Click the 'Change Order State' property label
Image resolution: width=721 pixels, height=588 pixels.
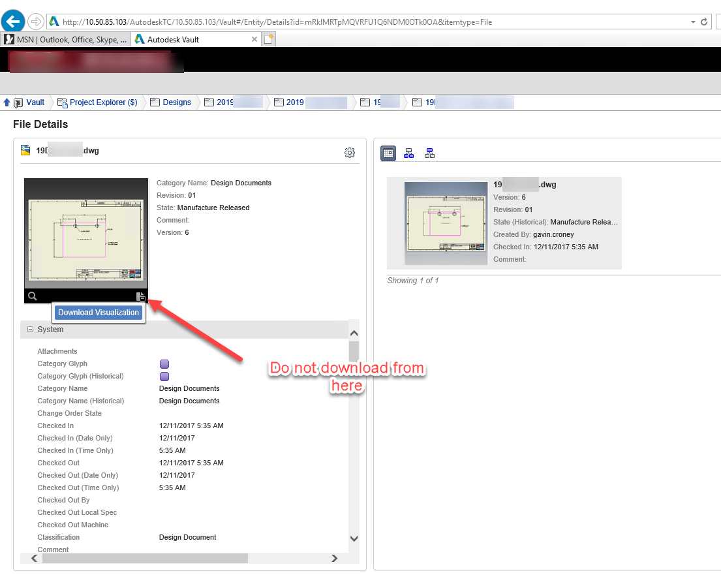[x=69, y=413]
